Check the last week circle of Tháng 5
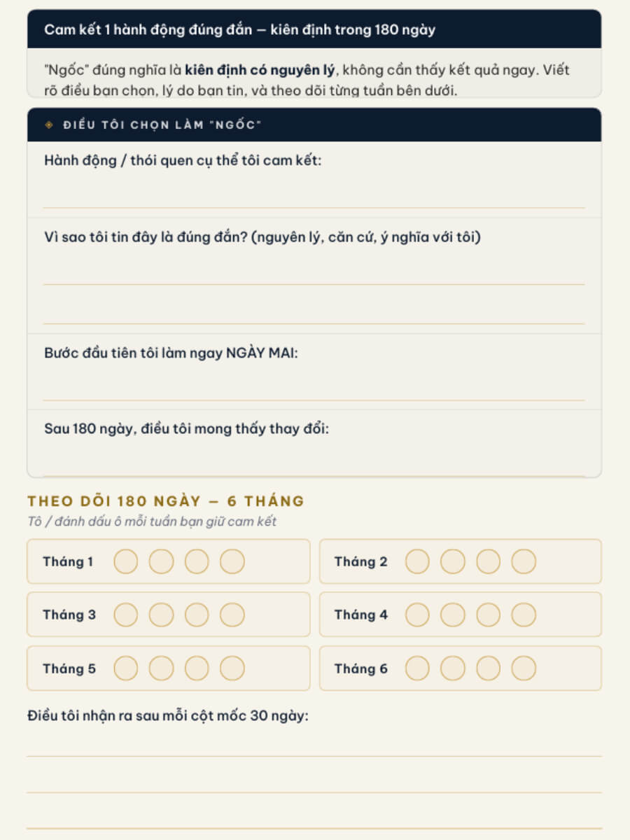Screen dimensions: 630x840 click(232, 668)
